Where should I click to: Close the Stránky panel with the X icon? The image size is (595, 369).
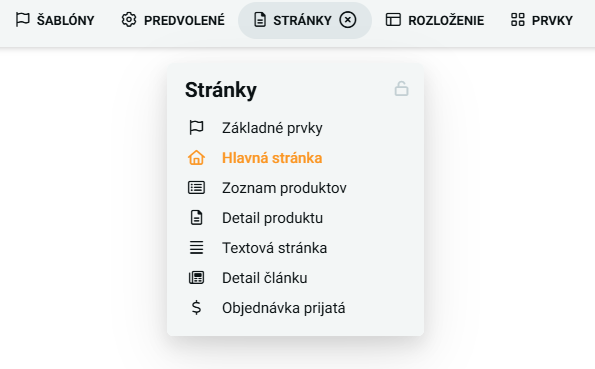(x=348, y=20)
